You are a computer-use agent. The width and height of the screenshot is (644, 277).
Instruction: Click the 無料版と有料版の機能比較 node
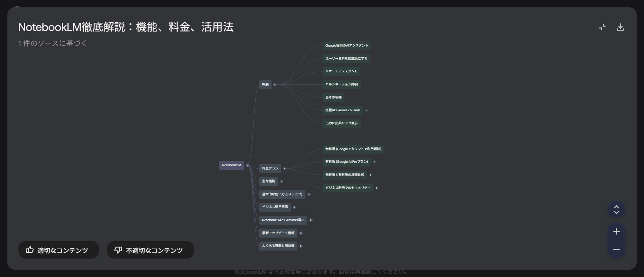[345, 175]
